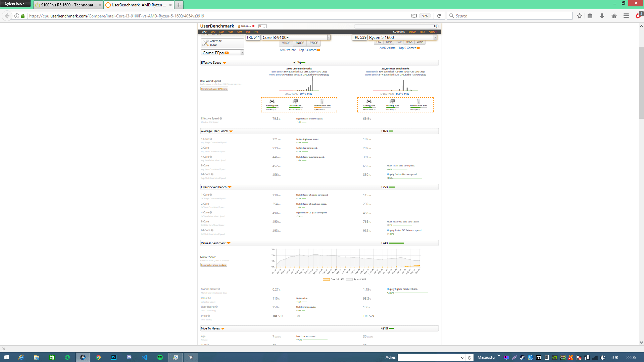Viewport: 644px width, 362px height.
Task: Select the UserBenchmark AMD Ryzen tab
Action: pyautogui.click(x=139, y=5)
